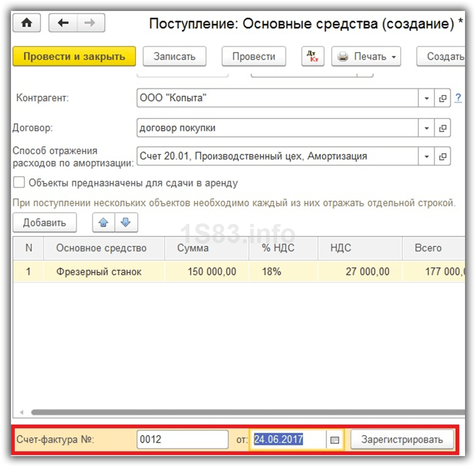
Task: Expand the Договор dropdown list
Action: coord(426,128)
